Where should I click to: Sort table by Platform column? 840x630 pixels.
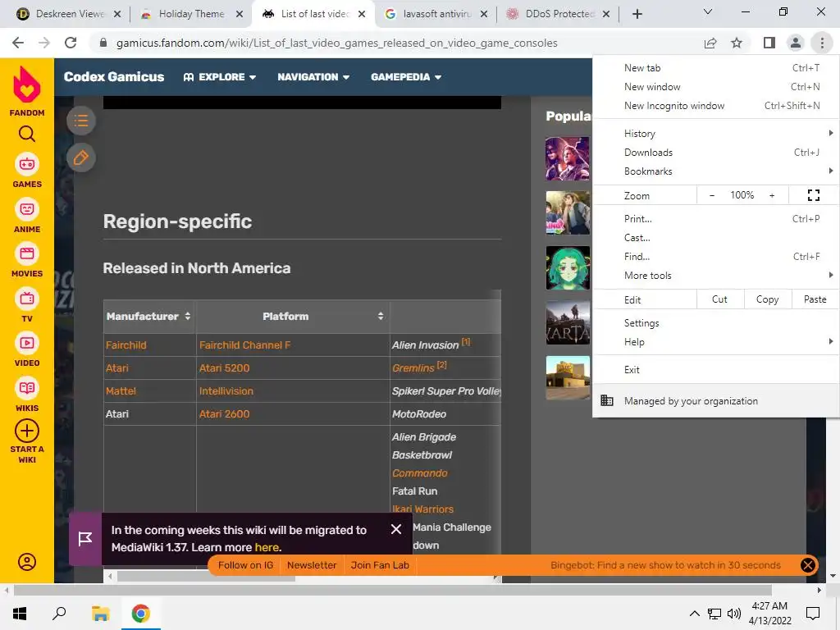click(381, 316)
